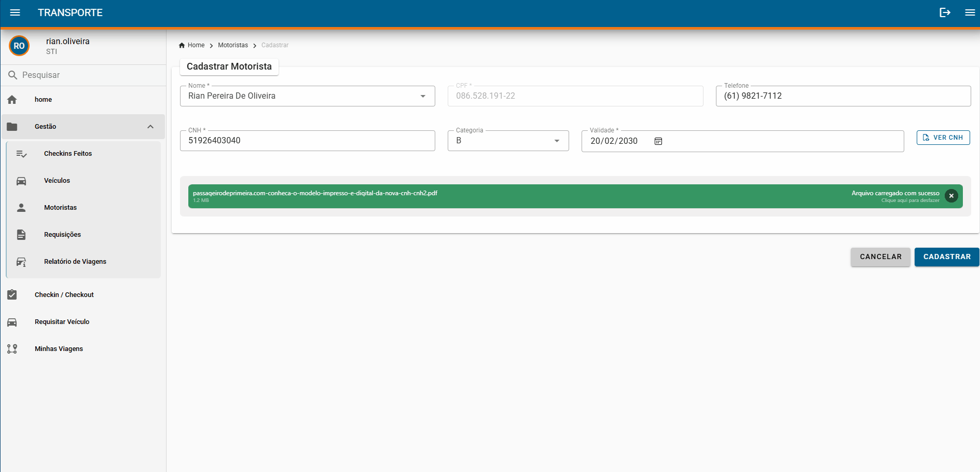Image resolution: width=980 pixels, height=472 pixels.
Task: Click the rian.oliveira username text
Action: click(68, 42)
